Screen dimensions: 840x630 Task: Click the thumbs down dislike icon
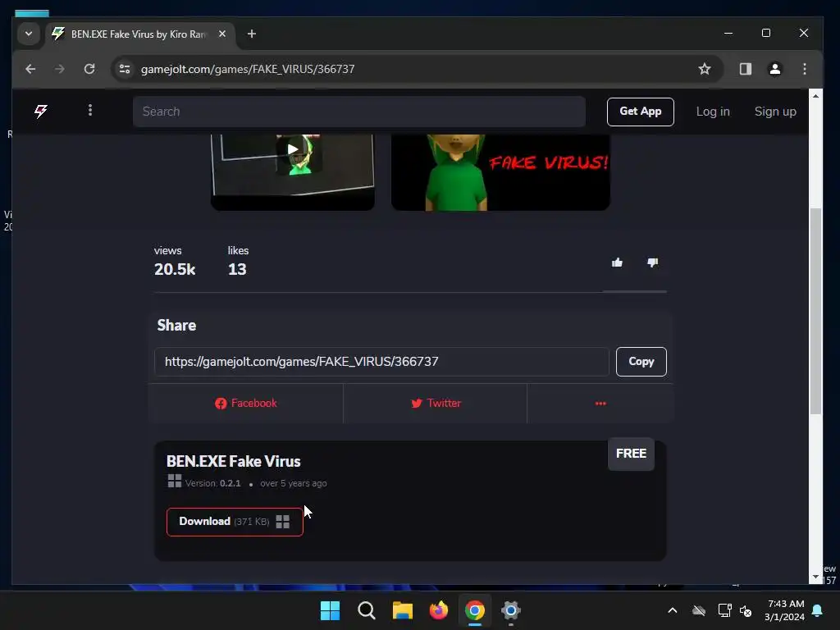[652, 262]
